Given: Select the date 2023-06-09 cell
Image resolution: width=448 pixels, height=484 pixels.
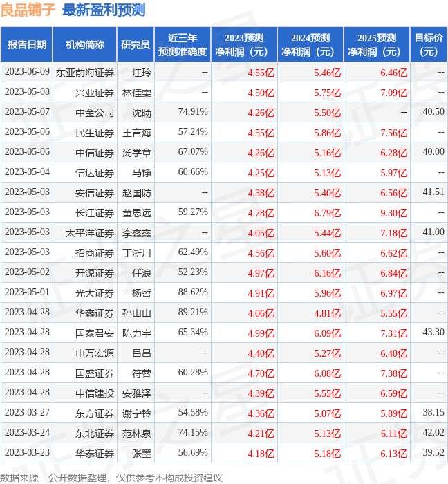Looking at the screenshot, I should point(27,72).
